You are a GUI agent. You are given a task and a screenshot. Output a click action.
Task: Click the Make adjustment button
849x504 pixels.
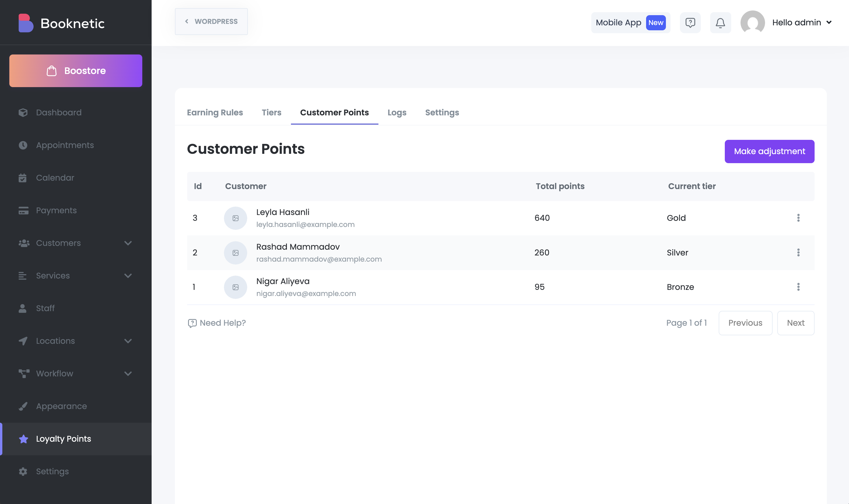point(769,151)
